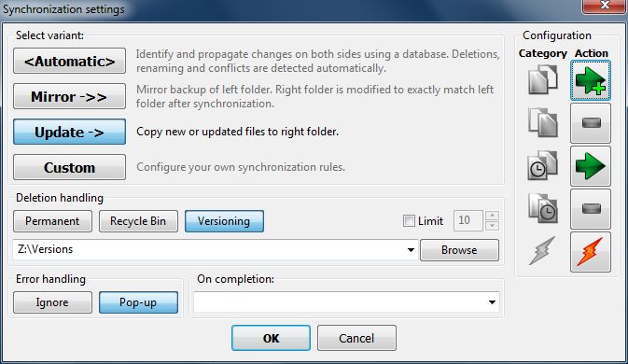Increase the limit value with up arrow
628x364 pixels.
coord(492,216)
